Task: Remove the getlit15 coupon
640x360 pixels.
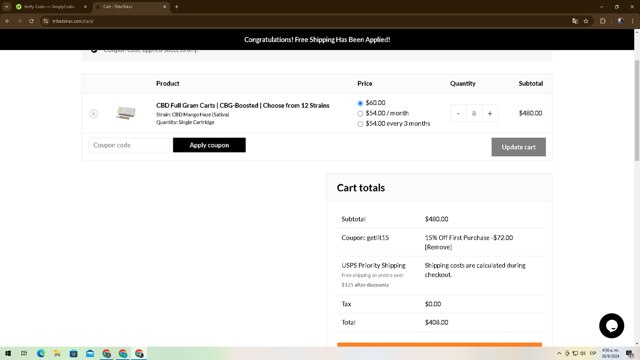Action: [438, 247]
